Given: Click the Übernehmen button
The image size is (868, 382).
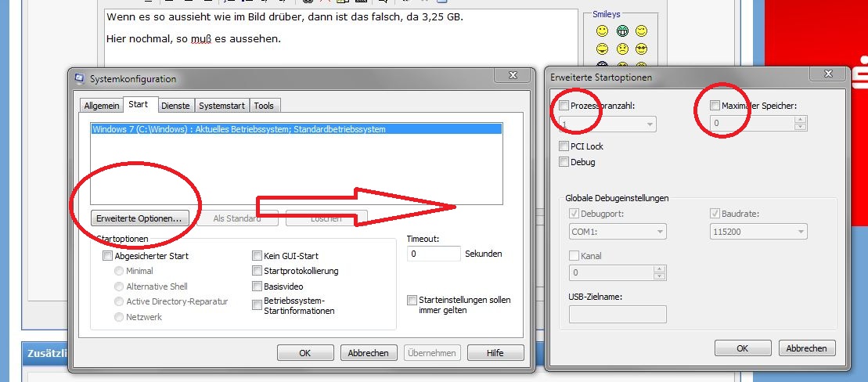Looking at the screenshot, I should coord(432,353).
